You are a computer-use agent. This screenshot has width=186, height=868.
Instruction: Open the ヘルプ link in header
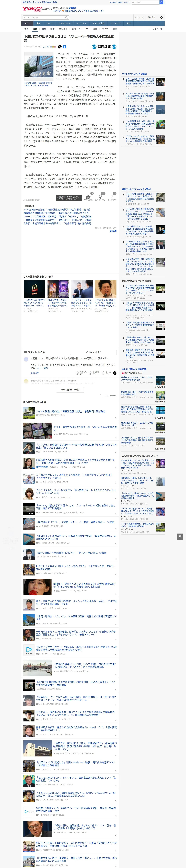click(x=127, y=2)
